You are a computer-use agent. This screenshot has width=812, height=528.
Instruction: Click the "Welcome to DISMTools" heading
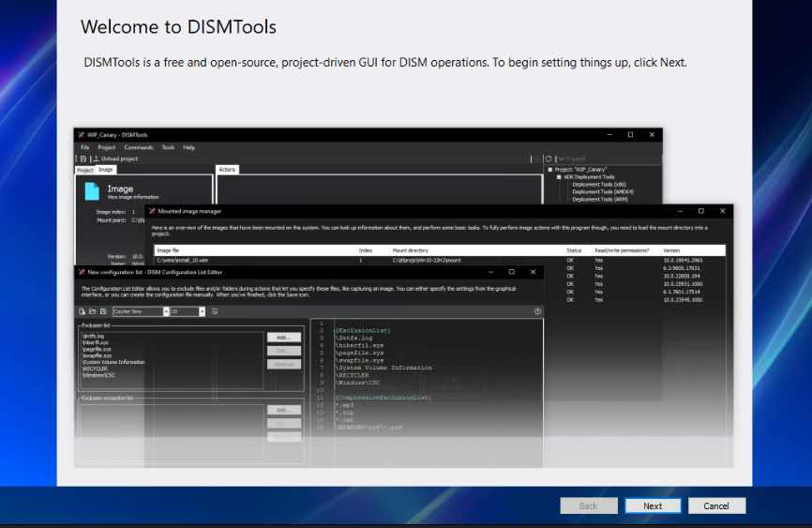tap(179, 27)
